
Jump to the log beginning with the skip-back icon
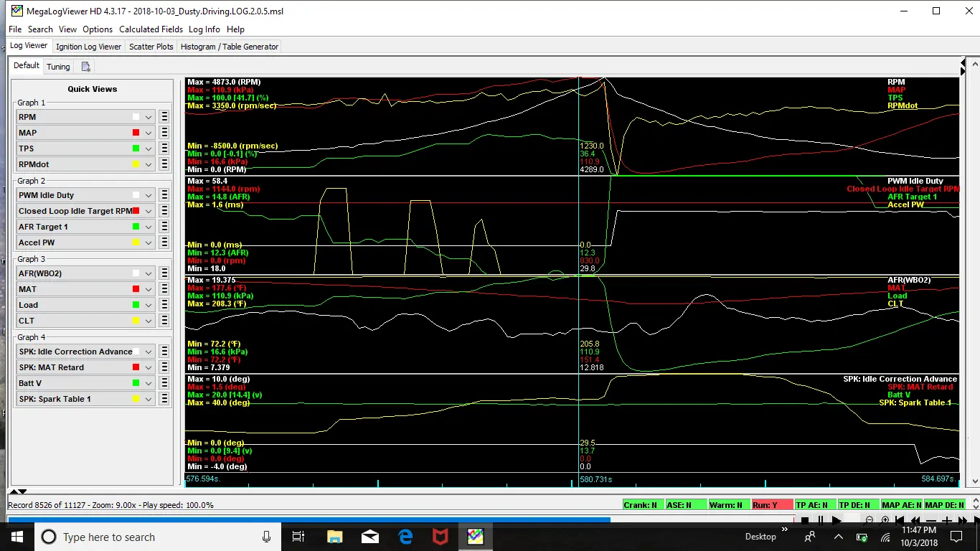point(900,520)
